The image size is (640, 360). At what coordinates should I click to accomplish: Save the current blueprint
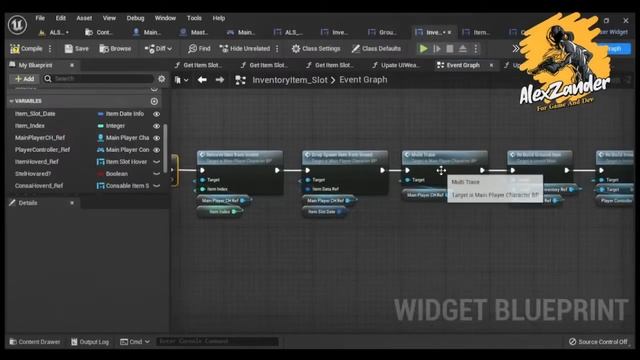click(76, 49)
